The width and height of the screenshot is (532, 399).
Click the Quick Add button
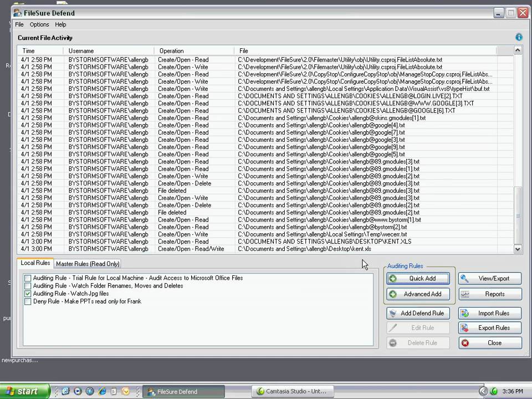coord(418,279)
